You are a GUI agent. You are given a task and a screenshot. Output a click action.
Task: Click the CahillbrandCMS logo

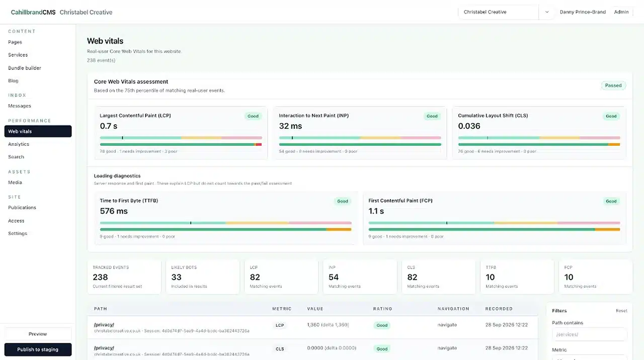tap(33, 12)
